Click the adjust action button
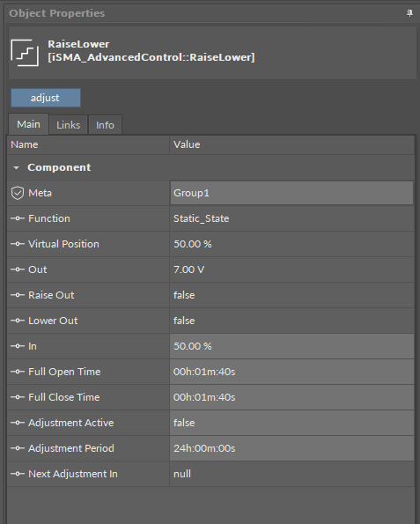Image resolution: width=420 pixels, height=524 pixels. click(x=46, y=98)
